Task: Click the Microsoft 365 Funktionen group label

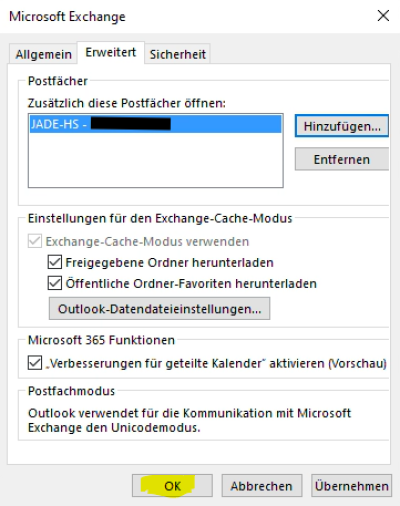Action: tap(101, 340)
